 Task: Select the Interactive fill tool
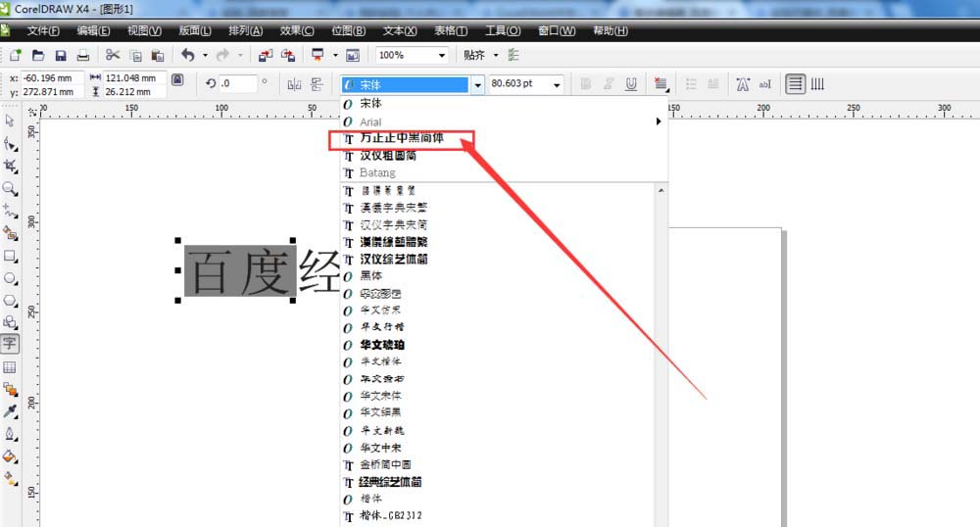[x=10, y=479]
